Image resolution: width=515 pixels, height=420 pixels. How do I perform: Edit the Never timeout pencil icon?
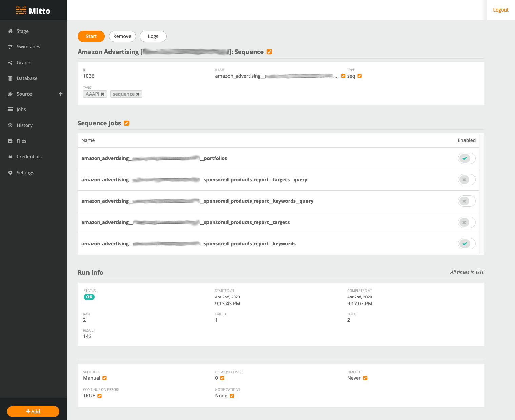[x=365, y=378]
